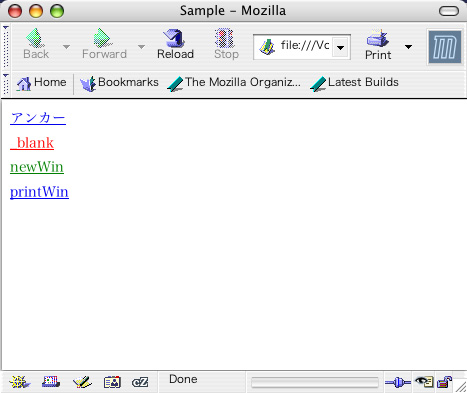Open the Bookmarks menu
467x393 pixels.
point(119,83)
